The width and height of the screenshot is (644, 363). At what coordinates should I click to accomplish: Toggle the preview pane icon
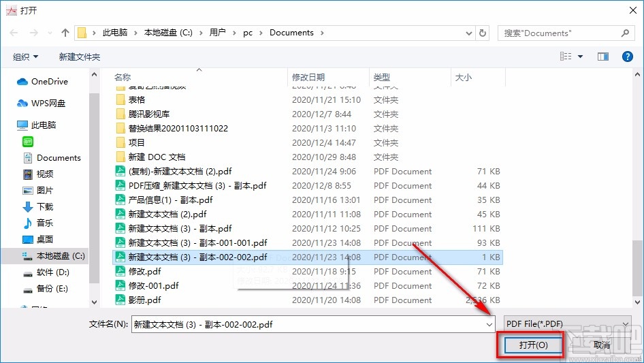603,57
